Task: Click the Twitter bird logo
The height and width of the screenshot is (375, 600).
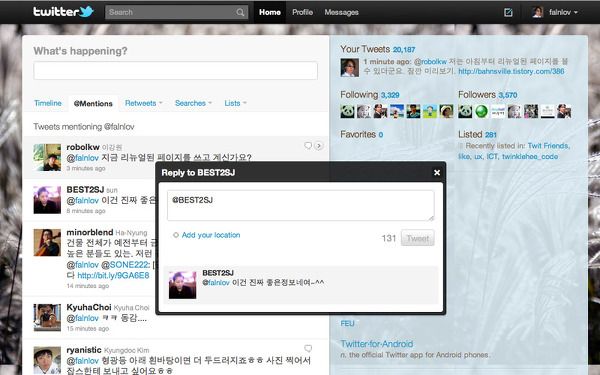Action: (x=86, y=11)
